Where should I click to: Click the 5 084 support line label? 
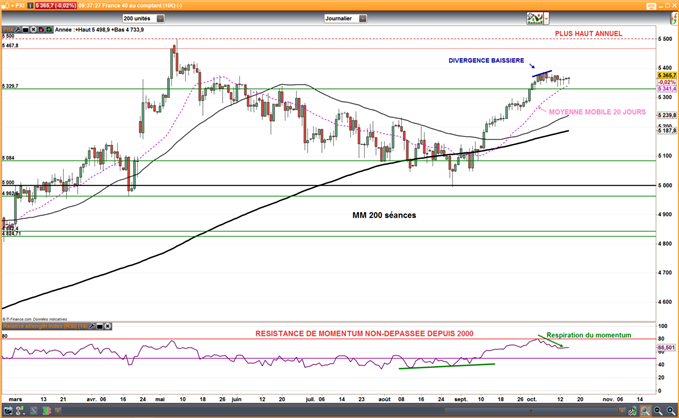click(8, 158)
